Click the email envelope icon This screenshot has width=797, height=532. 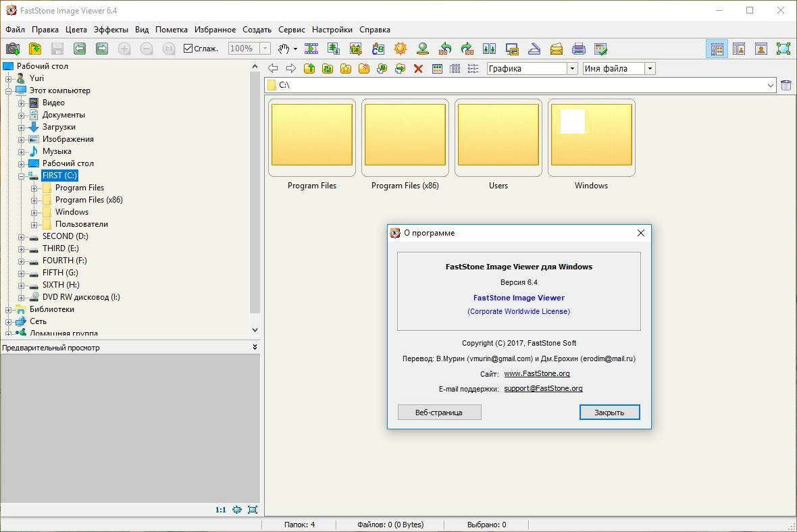coord(557,49)
